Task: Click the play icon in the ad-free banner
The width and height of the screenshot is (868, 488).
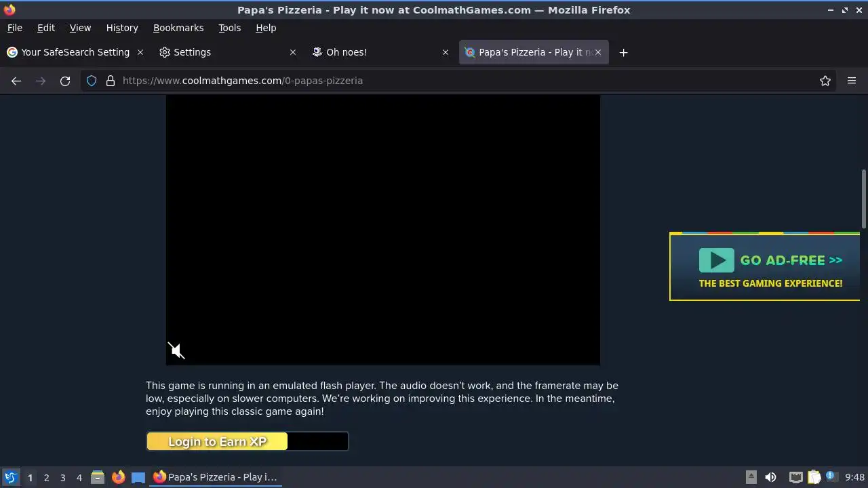Action: coord(717,260)
